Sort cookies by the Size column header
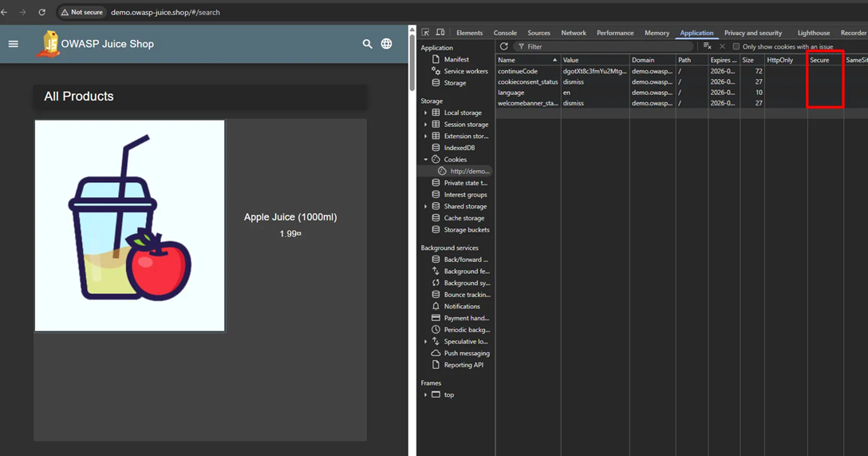The height and width of the screenshot is (456, 868). [752, 60]
